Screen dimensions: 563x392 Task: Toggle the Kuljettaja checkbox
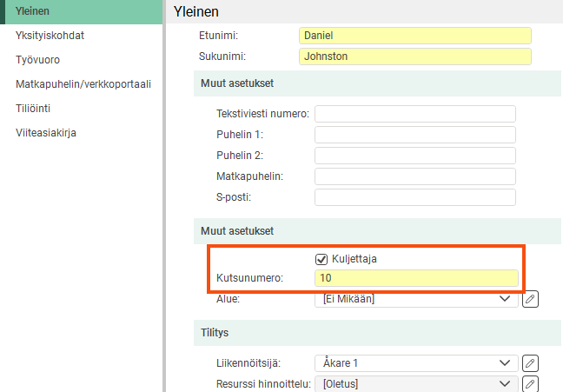pos(321,259)
